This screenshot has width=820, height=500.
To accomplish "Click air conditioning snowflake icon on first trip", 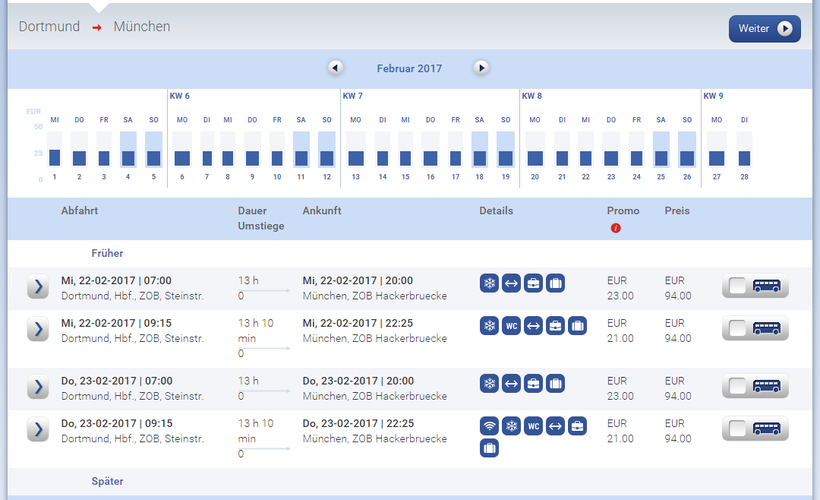I will tap(489, 283).
